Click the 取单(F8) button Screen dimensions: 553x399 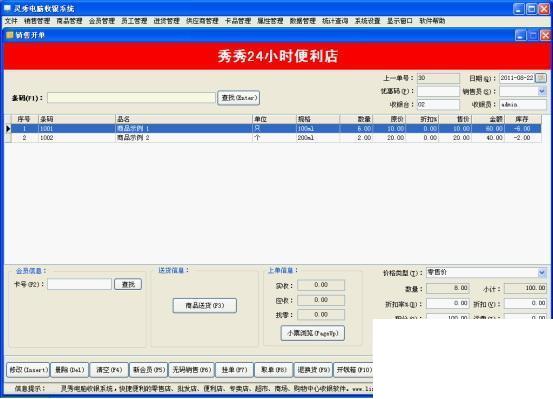coord(274,370)
